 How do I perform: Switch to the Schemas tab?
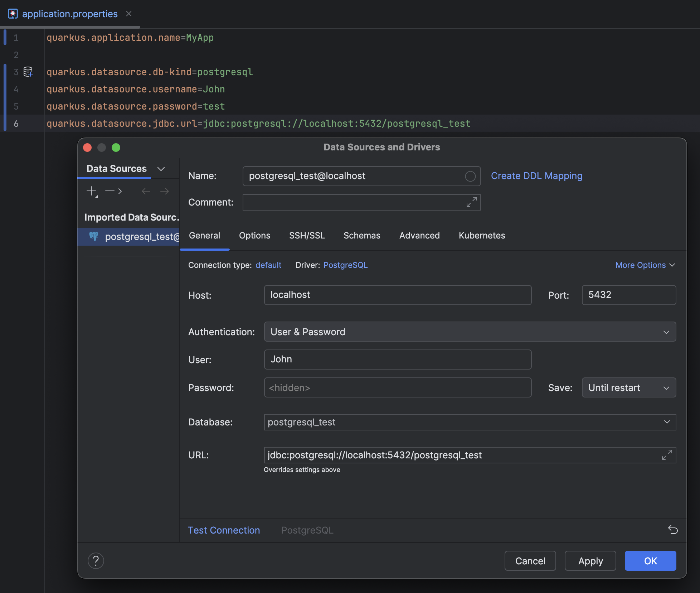pyautogui.click(x=362, y=235)
